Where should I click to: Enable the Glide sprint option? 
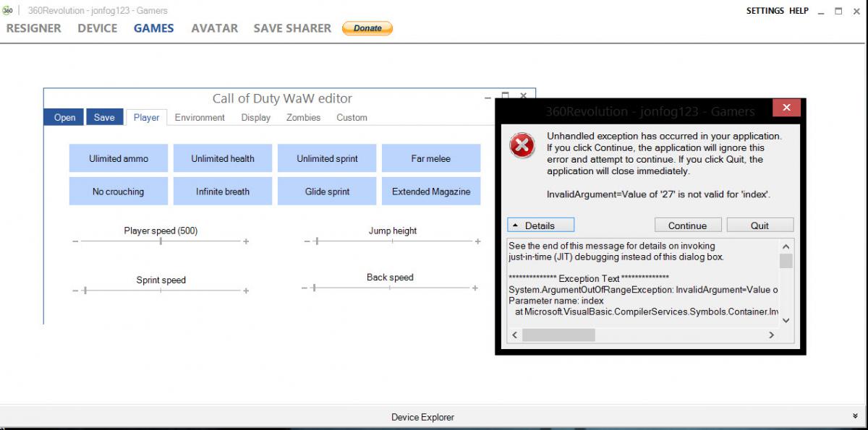tap(327, 192)
